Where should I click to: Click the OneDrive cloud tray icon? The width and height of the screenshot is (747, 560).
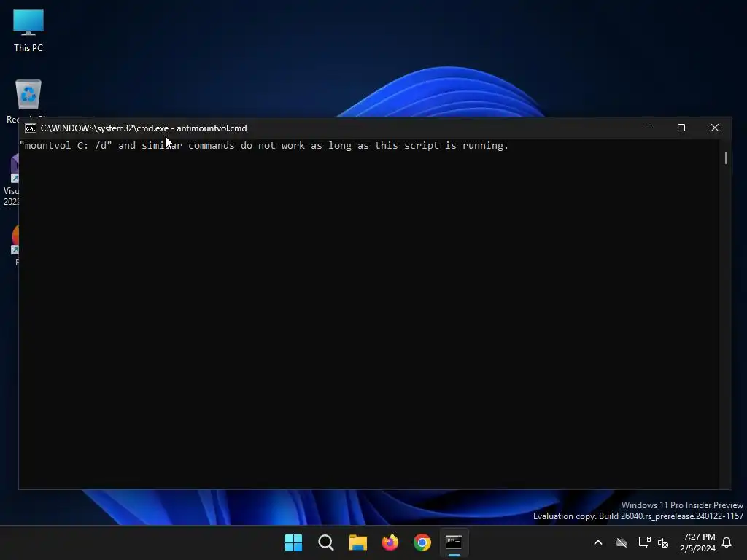coord(622,542)
